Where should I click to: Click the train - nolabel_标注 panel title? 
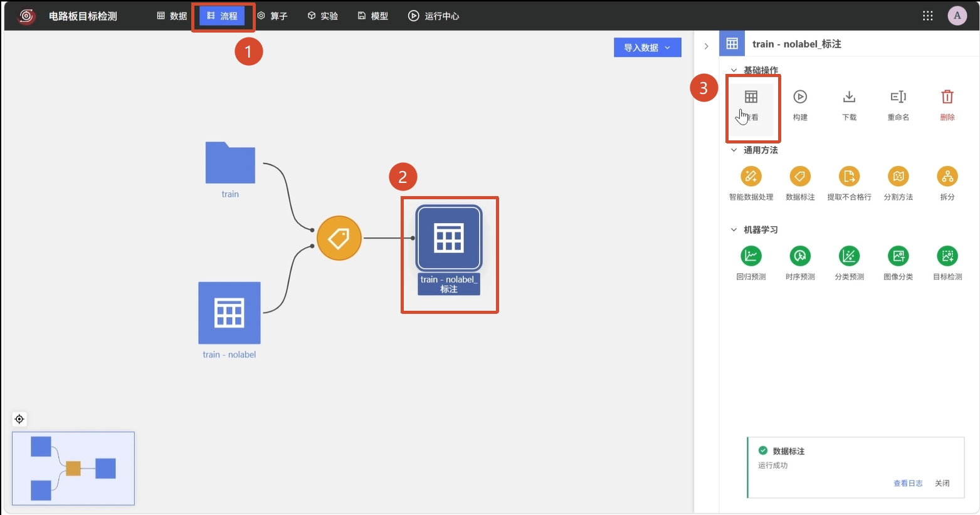pyautogui.click(x=797, y=44)
